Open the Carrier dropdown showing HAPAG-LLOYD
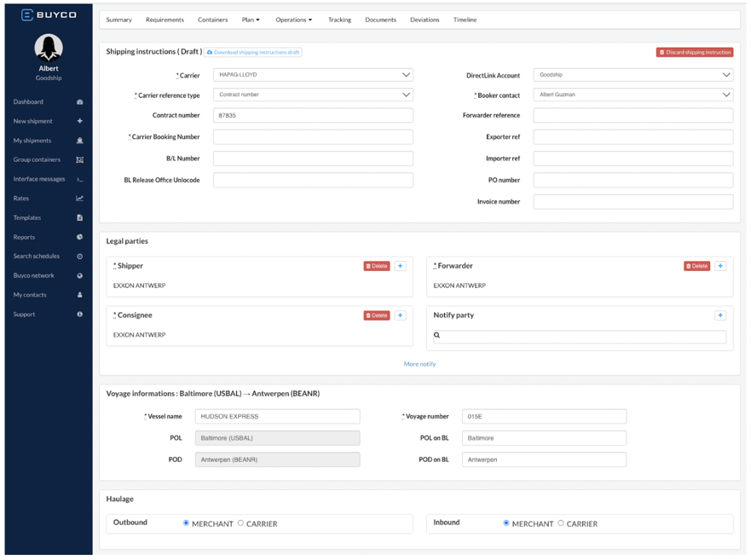The height and width of the screenshot is (560, 751). point(313,74)
